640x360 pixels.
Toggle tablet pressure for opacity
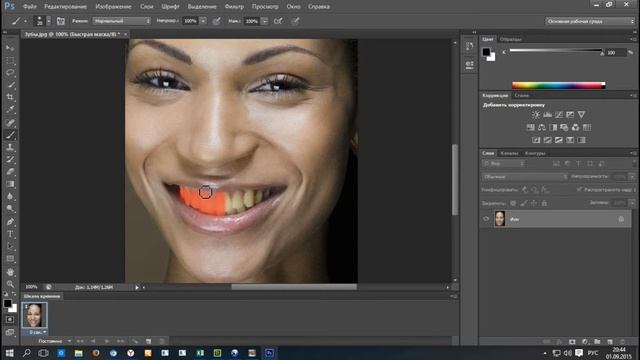[216, 21]
